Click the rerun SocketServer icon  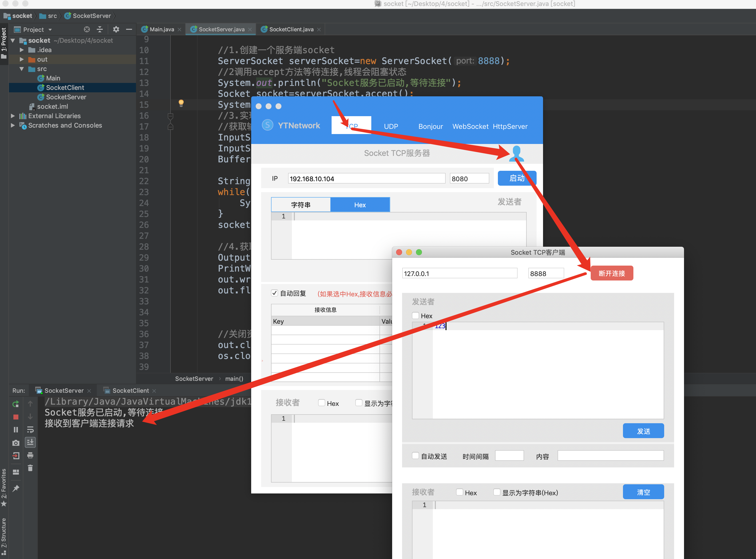(x=16, y=404)
